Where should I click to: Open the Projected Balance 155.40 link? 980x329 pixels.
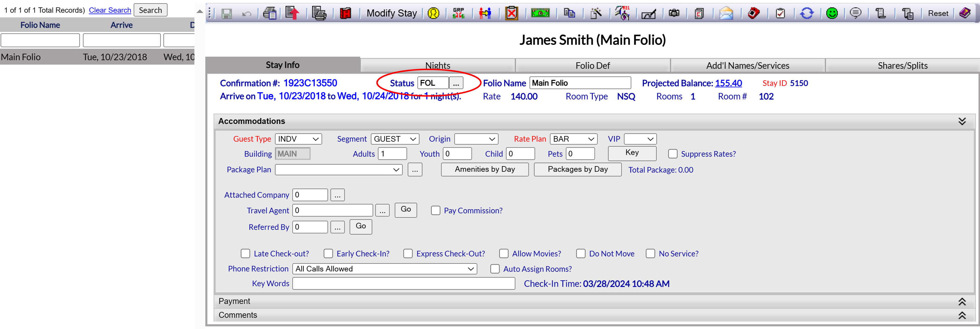click(x=728, y=83)
